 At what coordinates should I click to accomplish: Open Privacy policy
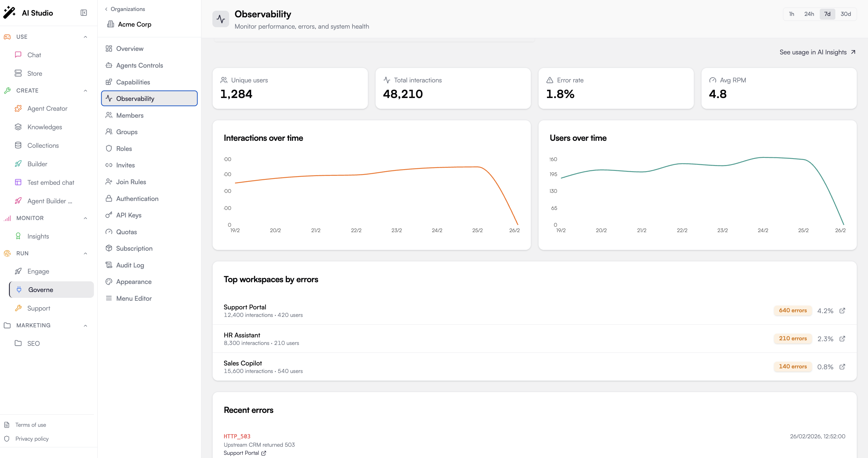point(32,439)
